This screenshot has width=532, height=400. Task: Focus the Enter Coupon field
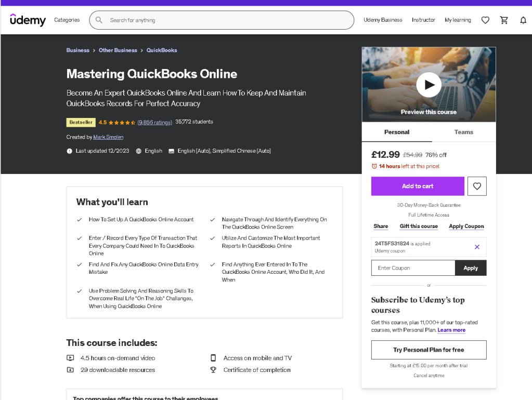pos(413,268)
